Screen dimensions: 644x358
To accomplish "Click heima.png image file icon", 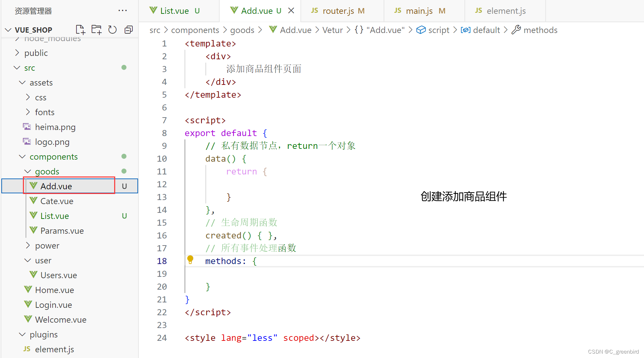I will point(27,127).
